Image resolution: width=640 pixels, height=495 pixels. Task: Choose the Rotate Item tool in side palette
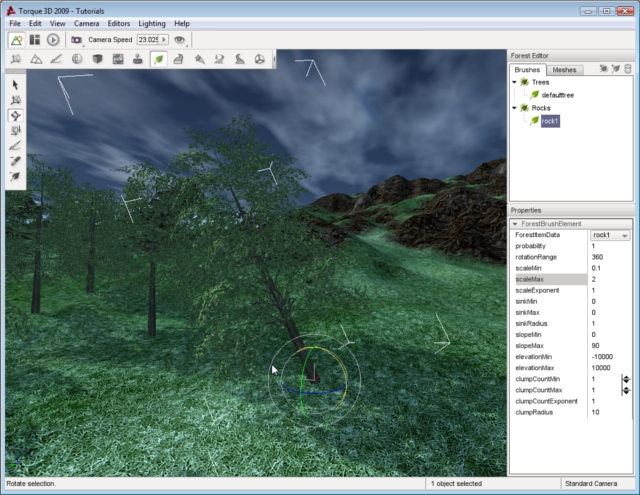click(x=16, y=115)
